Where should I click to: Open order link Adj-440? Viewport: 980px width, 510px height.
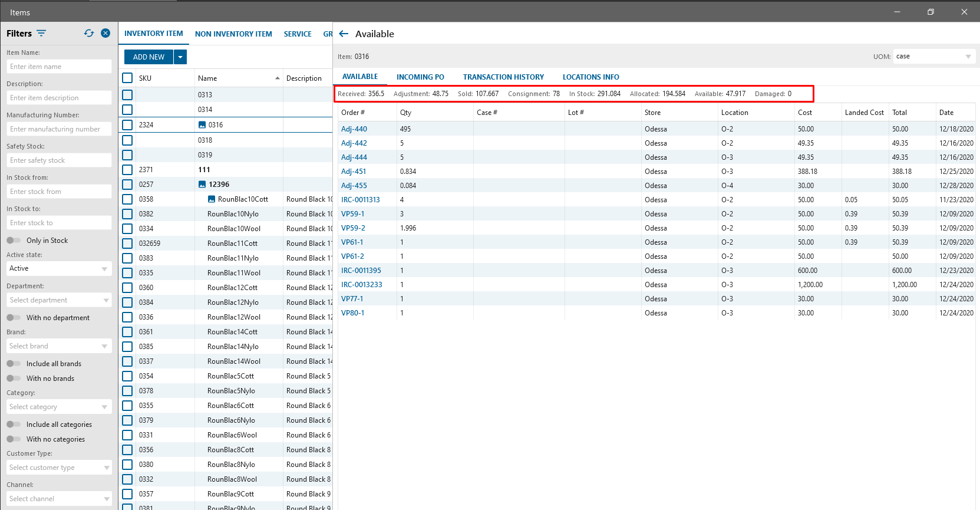tap(354, 129)
